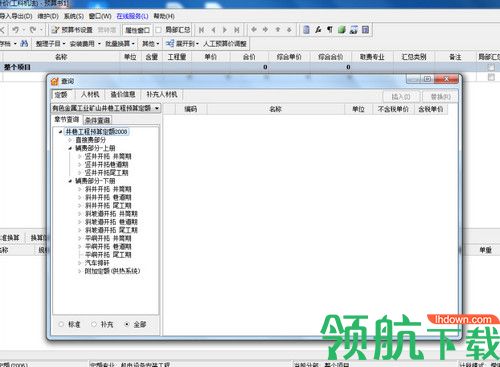Go to previous record navigation icon
The height and width of the screenshot is (367, 500).
tap(213, 30)
